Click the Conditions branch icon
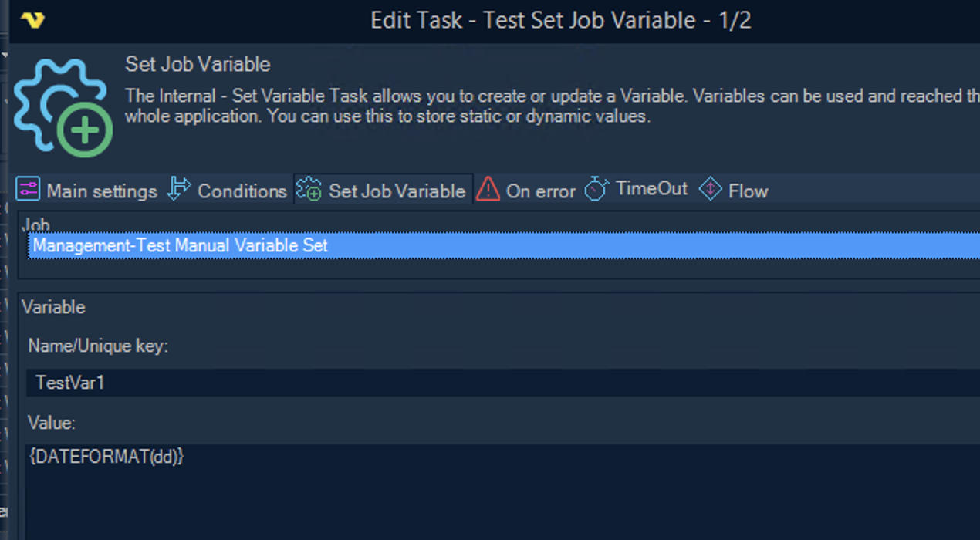Image resolution: width=980 pixels, height=540 pixels. pos(179,189)
